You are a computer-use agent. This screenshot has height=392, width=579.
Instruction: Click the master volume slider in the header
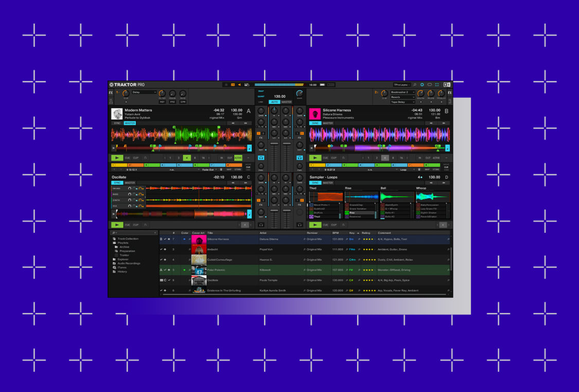(x=279, y=84)
